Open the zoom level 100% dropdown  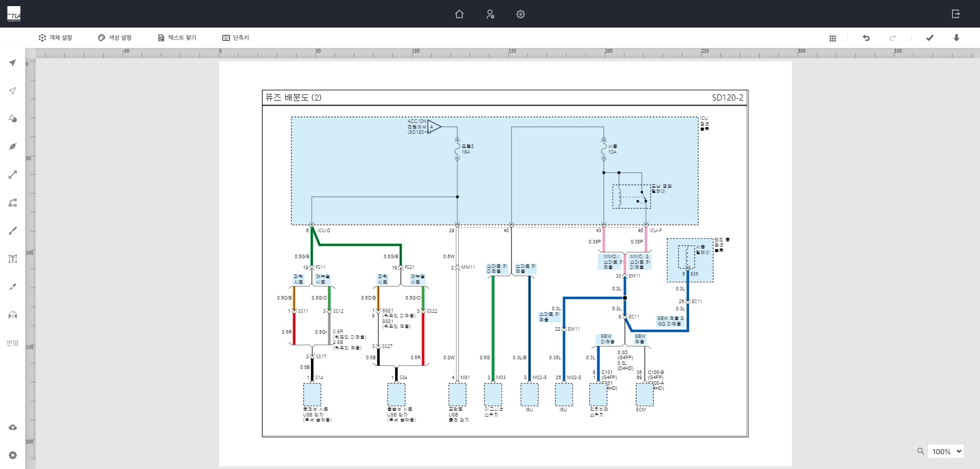(x=946, y=452)
